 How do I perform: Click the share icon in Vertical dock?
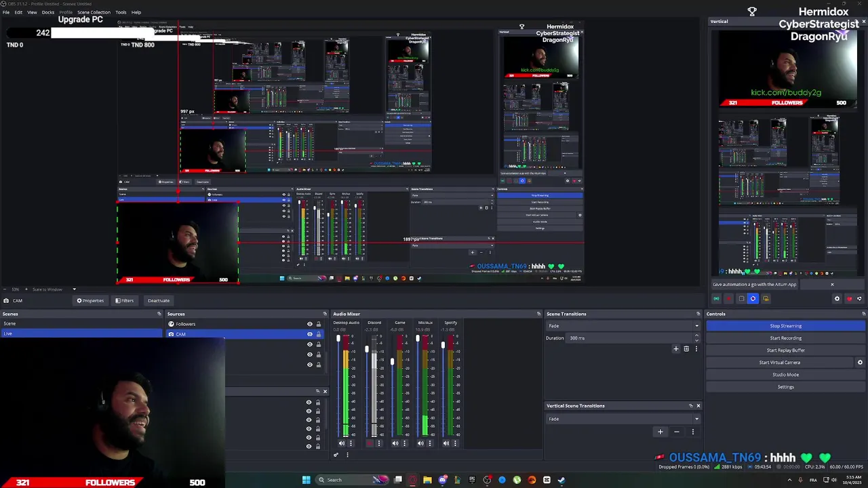click(859, 299)
